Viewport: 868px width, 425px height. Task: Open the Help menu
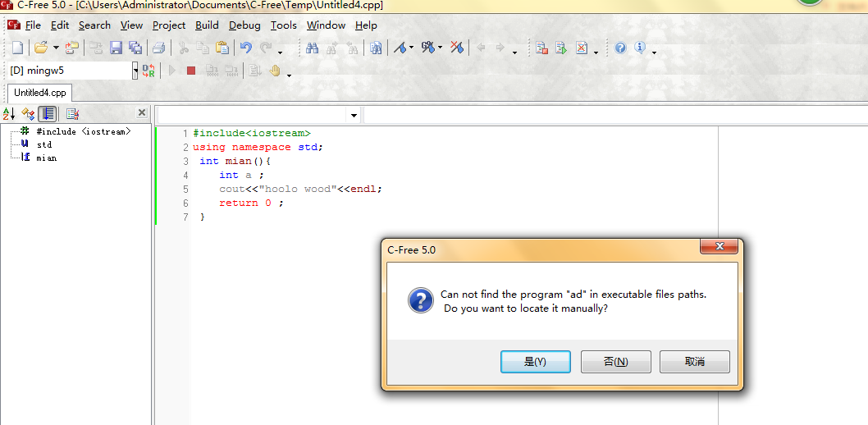(x=366, y=25)
